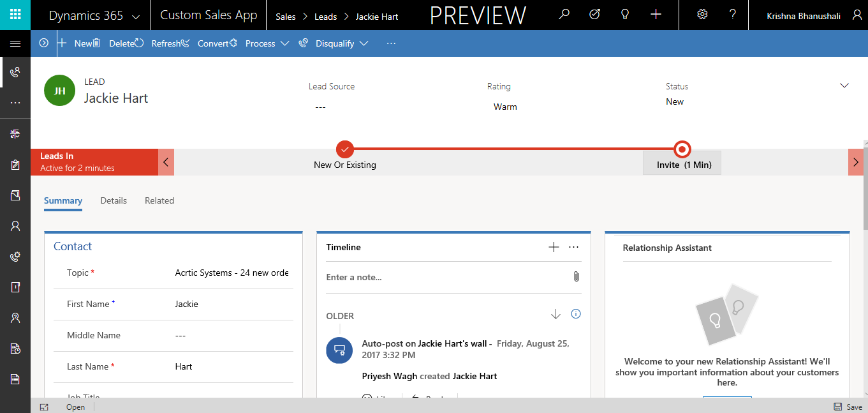Switch to the Related tab

coord(159,200)
